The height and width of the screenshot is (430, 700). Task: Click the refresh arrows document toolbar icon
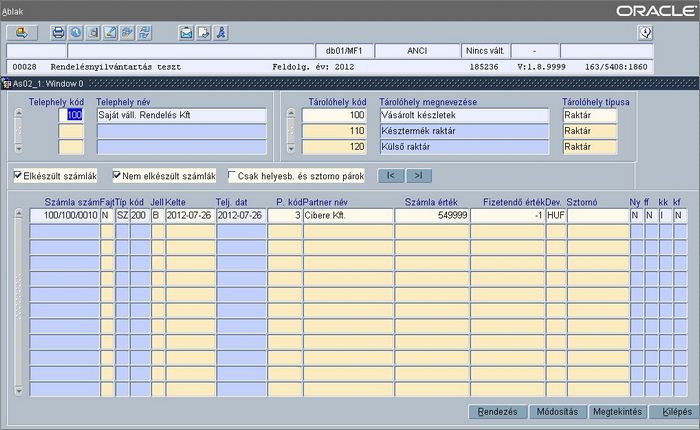[x=144, y=33]
